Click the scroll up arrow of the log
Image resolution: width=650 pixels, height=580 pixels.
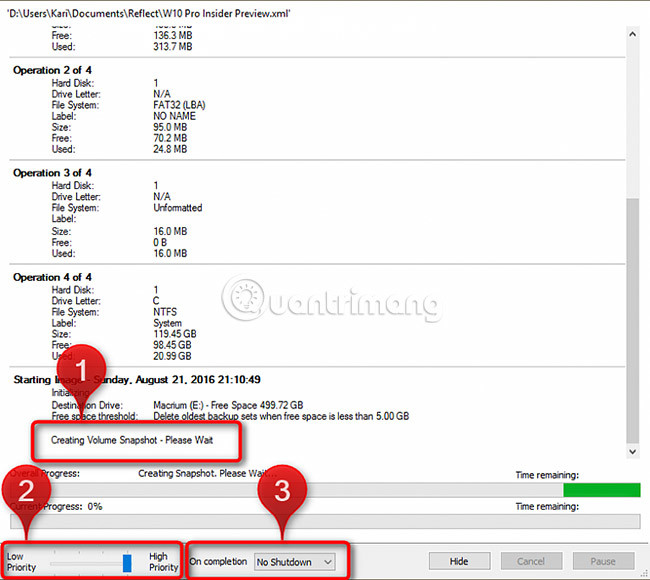632,34
